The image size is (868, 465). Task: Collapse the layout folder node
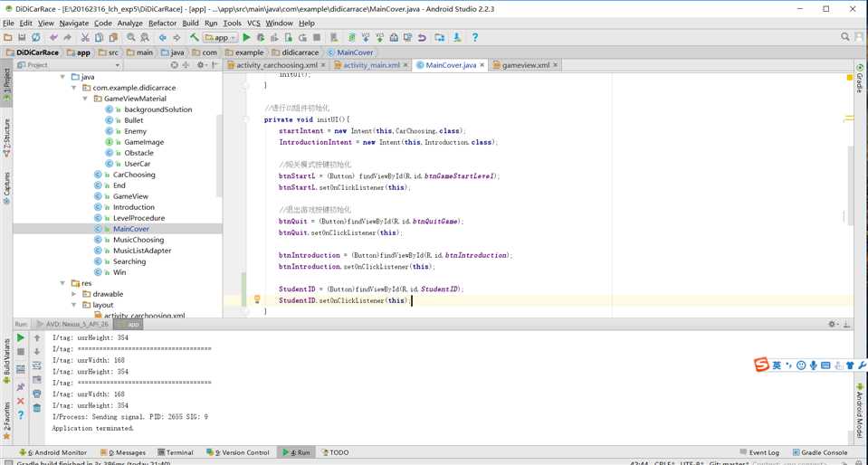click(x=73, y=305)
